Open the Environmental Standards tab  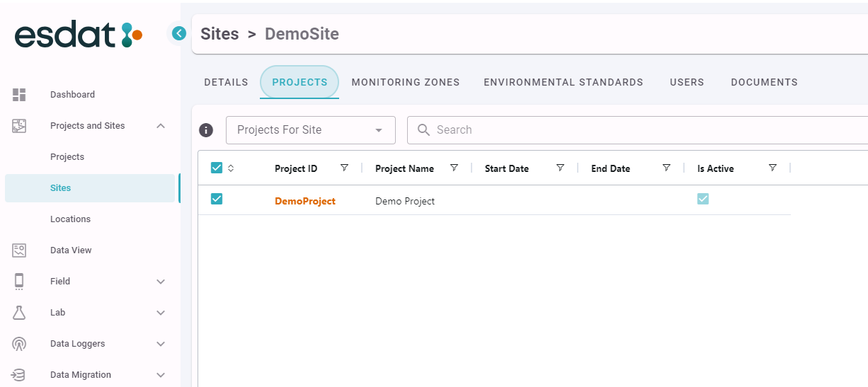click(x=563, y=82)
